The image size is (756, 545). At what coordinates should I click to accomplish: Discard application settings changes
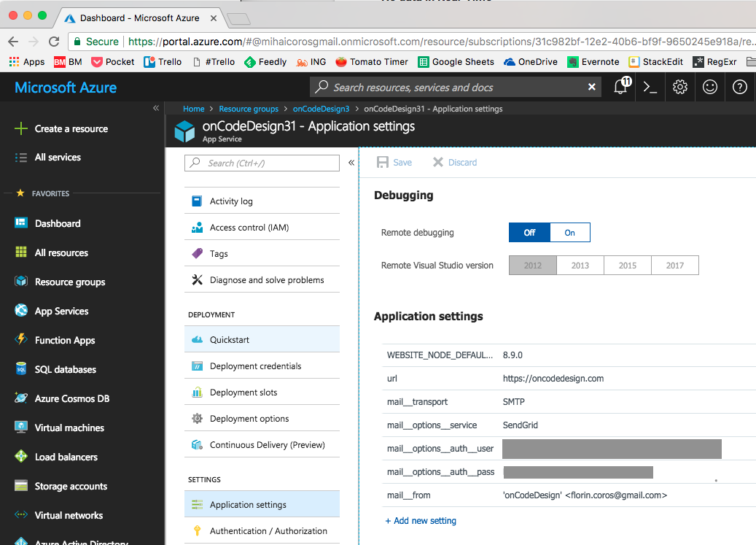[455, 163]
